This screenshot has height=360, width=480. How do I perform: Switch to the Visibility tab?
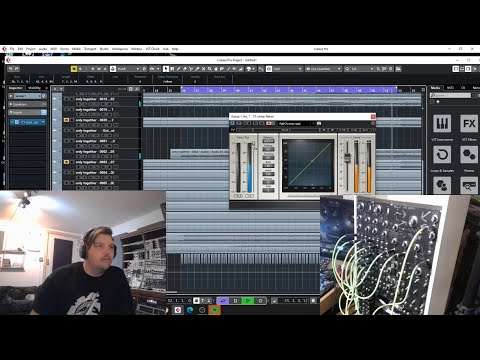click(34, 88)
